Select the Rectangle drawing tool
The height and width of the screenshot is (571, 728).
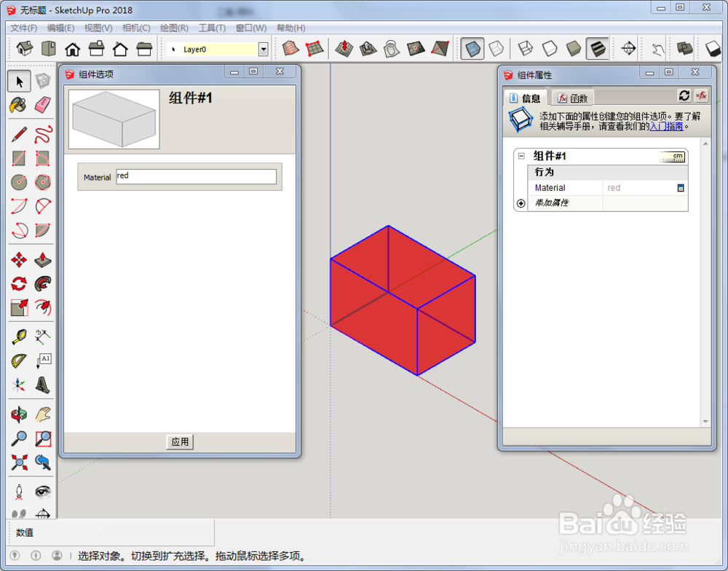tap(19, 159)
